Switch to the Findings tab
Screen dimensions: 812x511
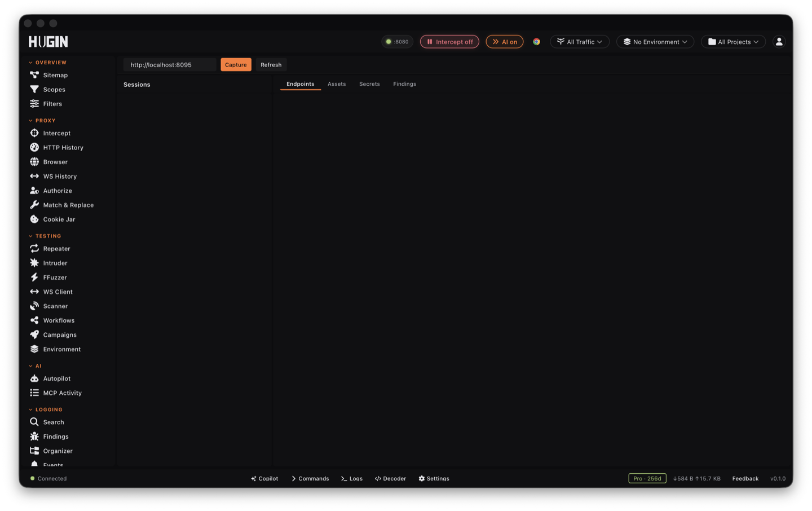(x=405, y=84)
